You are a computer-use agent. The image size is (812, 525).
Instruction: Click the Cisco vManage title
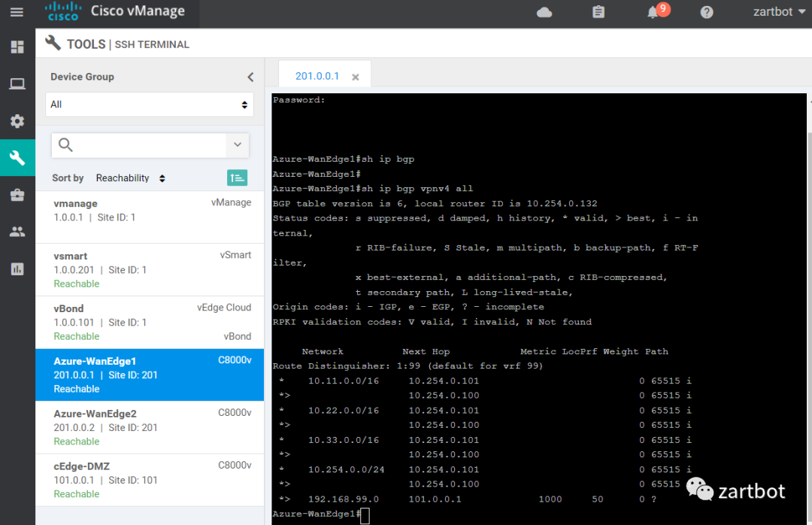point(138,11)
